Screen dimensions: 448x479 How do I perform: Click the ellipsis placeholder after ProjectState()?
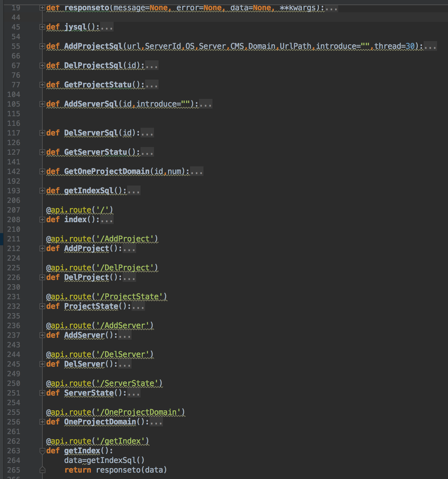(138, 307)
